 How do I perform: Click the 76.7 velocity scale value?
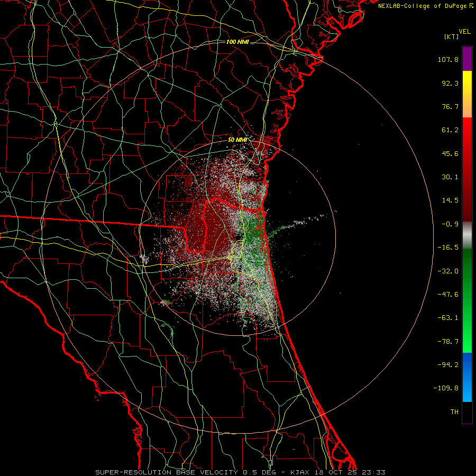[x=450, y=106]
